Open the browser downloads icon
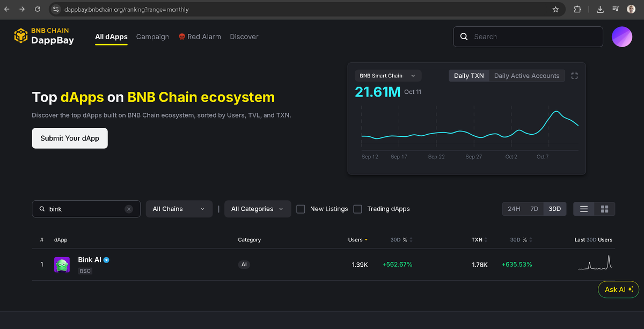This screenshot has height=329, width=644. tap(600, 9)
